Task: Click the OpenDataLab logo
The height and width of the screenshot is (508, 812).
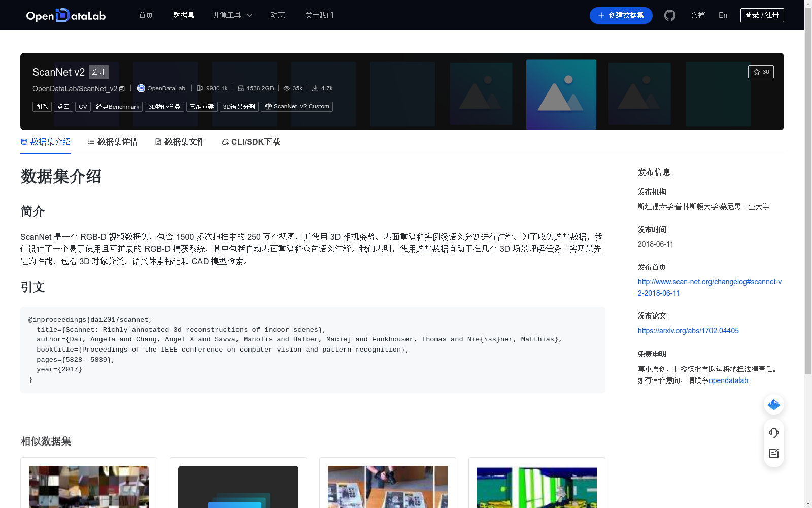Action: click(x=66, y=15)
